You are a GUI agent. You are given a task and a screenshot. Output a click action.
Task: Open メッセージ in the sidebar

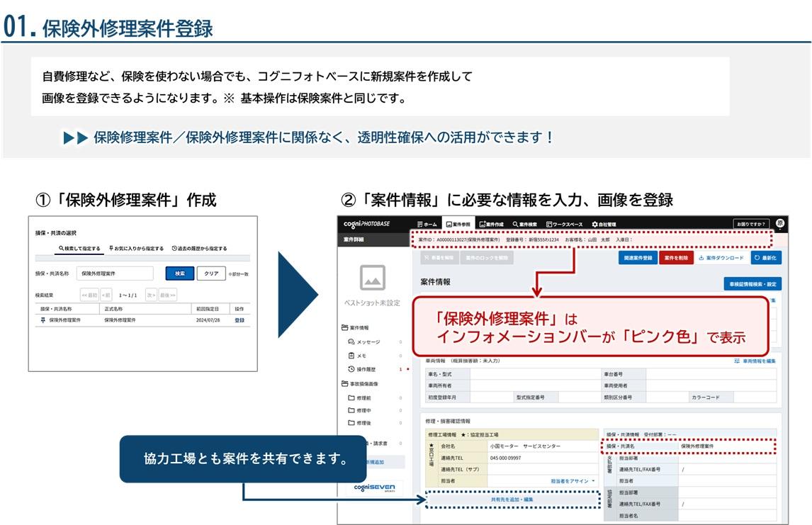[368, 342]
